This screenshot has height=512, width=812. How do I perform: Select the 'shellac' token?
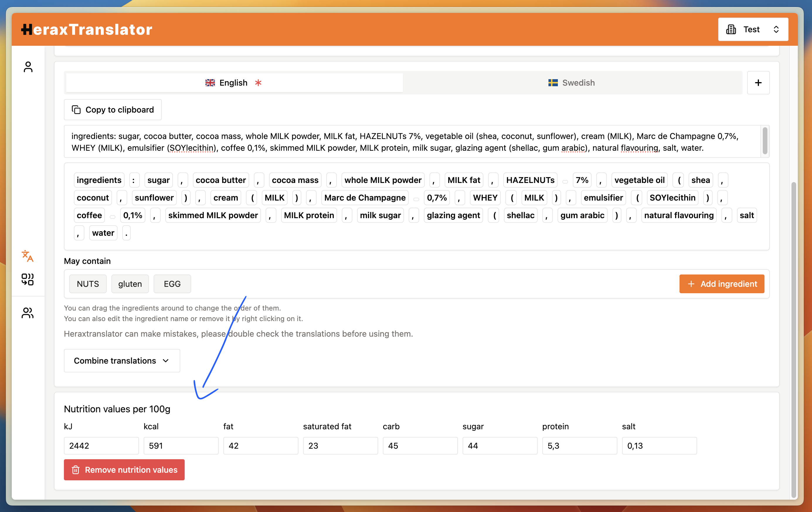click(521, 215)
